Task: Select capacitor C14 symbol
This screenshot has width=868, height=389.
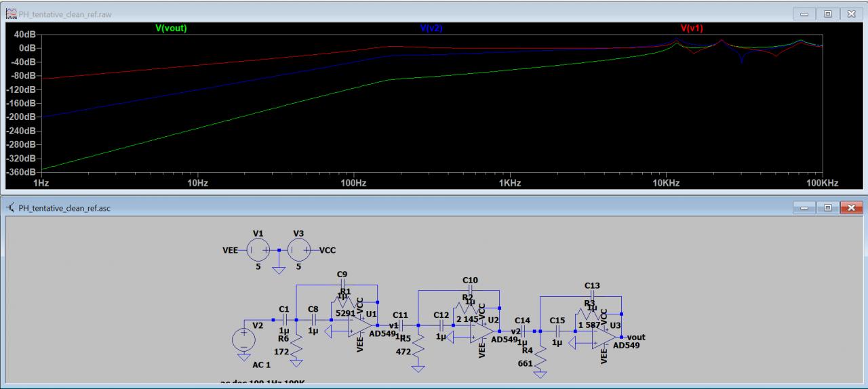Action: pos(523,331)
